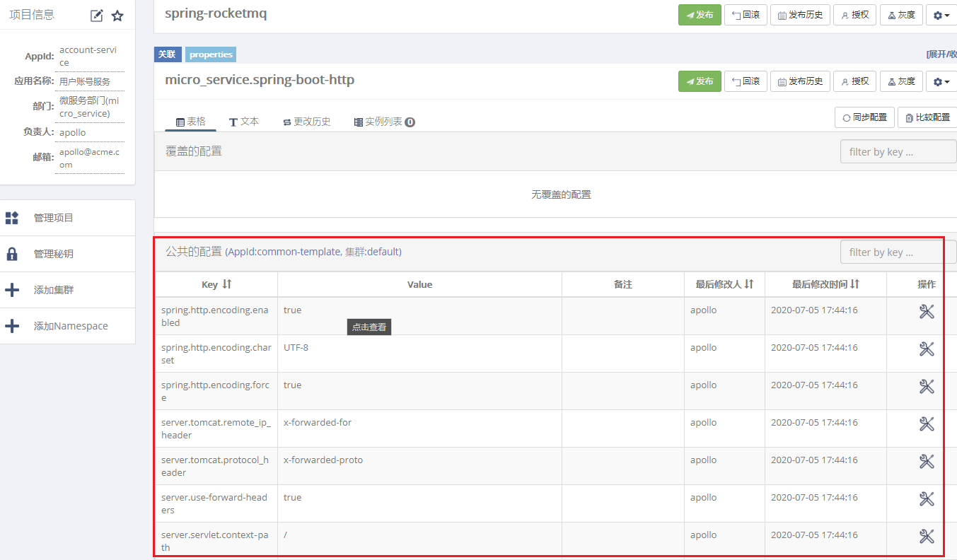Image resolution: width=957 pixels, height=560 pixels.
Task: Click 比较配置 button
Action: click(x=927, y=117)
